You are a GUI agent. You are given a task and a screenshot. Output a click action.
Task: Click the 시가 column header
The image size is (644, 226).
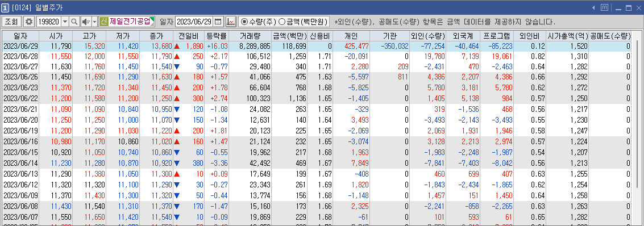(x=55, y=36)
